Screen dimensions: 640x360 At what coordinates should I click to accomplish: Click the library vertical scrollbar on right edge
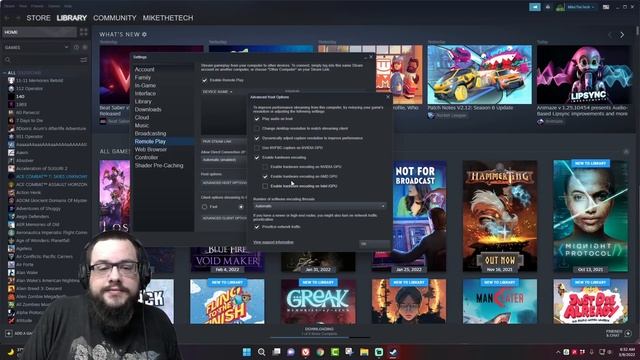click(x=638, y=31)
